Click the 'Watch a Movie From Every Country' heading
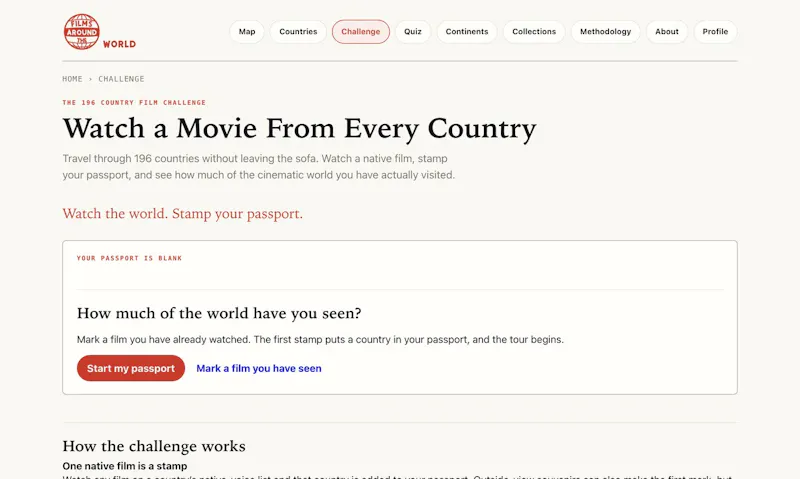 299,128
